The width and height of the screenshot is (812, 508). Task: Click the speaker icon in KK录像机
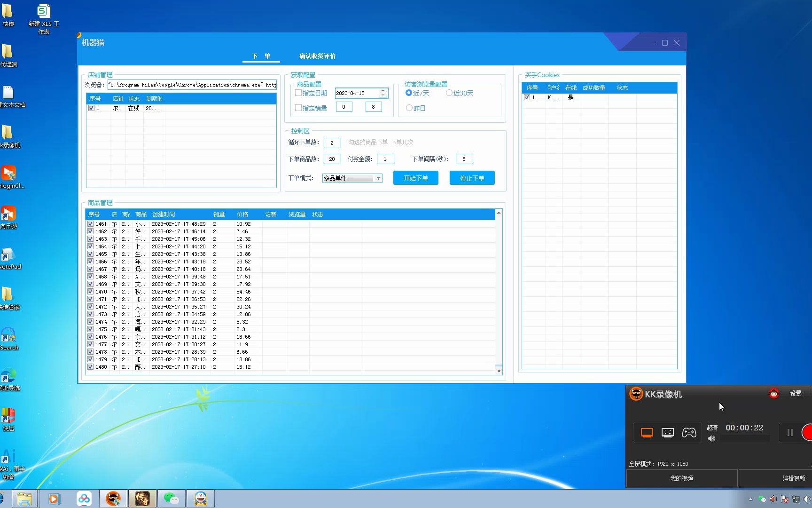[711, 438]
